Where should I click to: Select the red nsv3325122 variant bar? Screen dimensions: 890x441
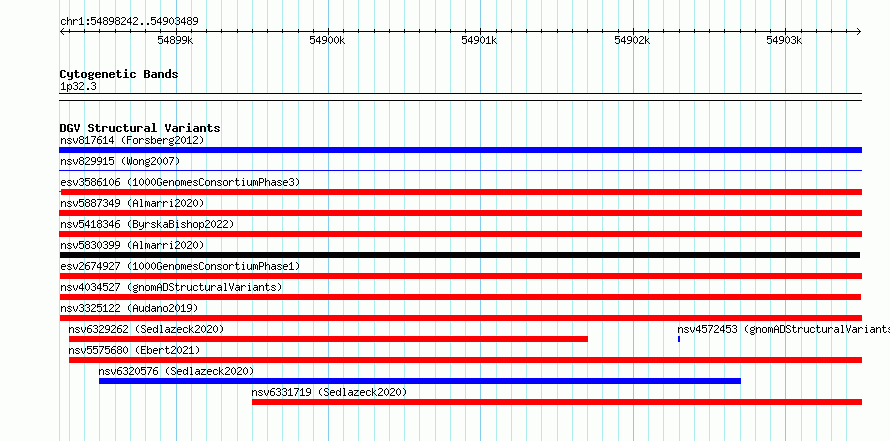tap(460, 318)
